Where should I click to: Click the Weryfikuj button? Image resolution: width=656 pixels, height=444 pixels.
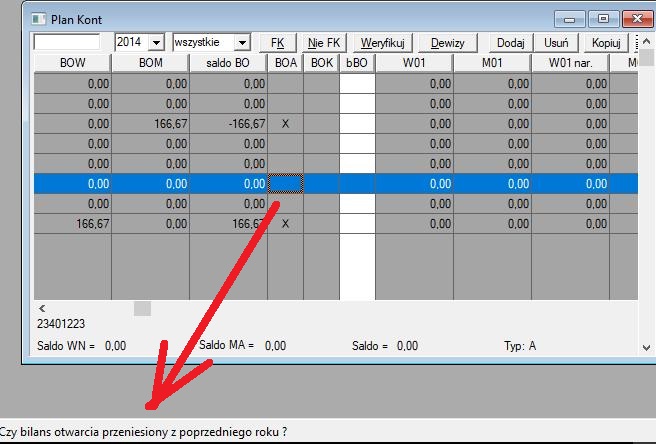[382, 43]
